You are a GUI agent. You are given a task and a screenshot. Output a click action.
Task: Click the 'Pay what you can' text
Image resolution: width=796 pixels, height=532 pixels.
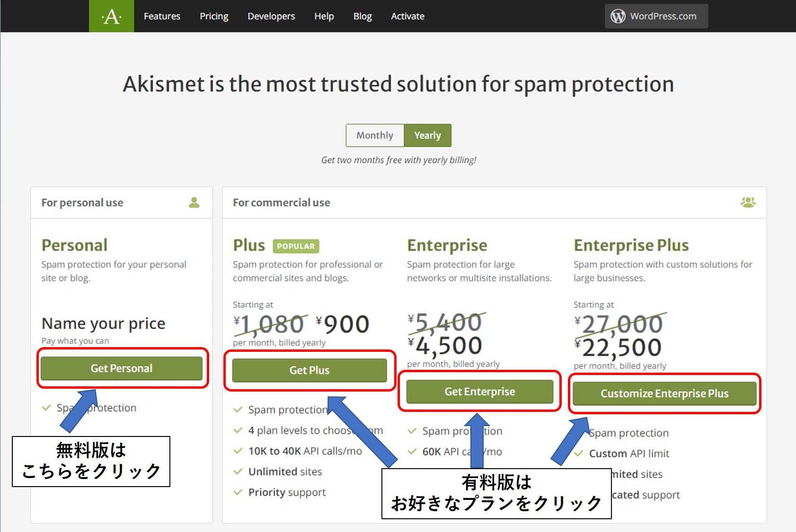coord(75,341)
